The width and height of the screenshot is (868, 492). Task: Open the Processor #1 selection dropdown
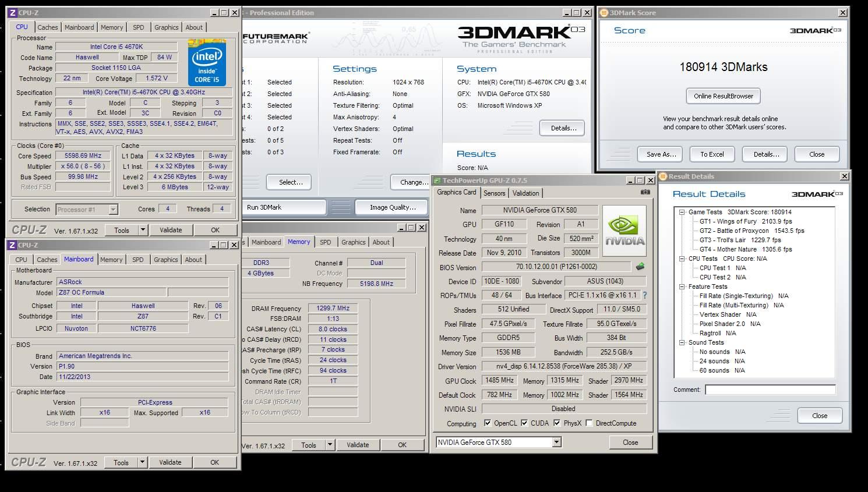[113, 210]
